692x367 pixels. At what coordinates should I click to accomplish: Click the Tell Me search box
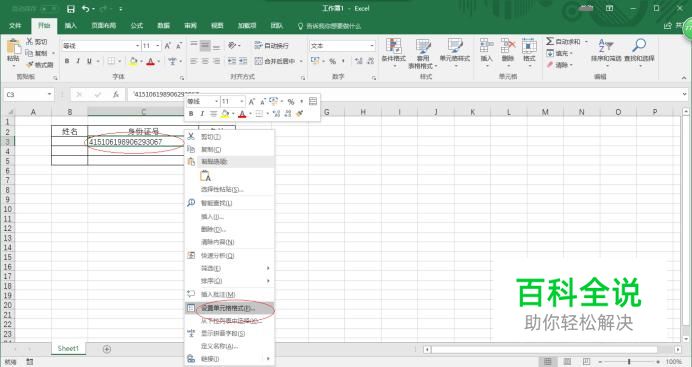click(330, 26)
